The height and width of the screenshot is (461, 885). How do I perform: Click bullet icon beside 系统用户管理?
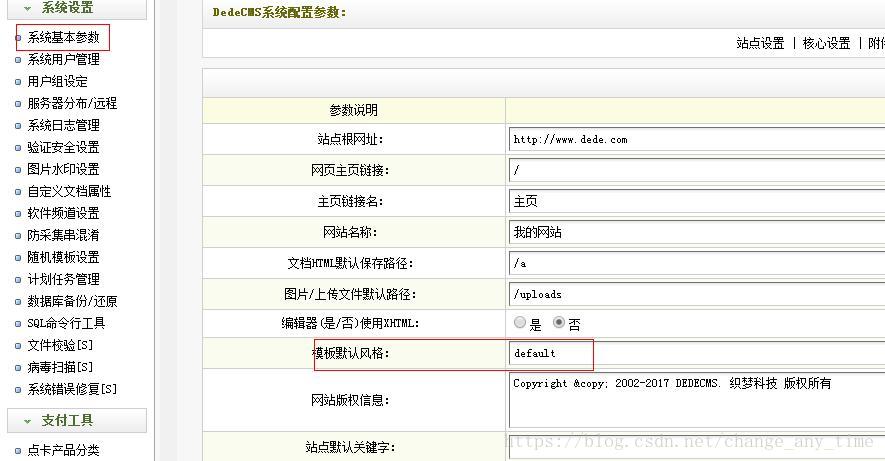pos(18,60)
